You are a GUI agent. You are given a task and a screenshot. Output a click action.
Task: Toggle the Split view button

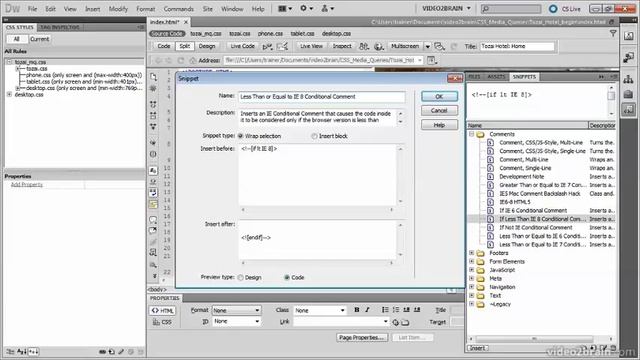point(185,46)
